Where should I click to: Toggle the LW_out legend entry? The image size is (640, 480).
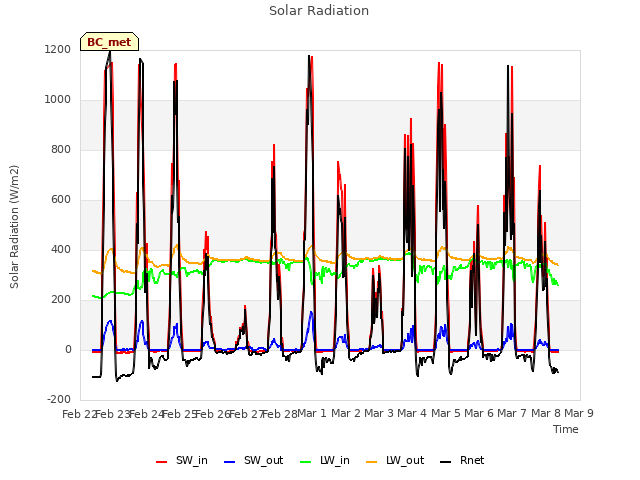[395, 460]
